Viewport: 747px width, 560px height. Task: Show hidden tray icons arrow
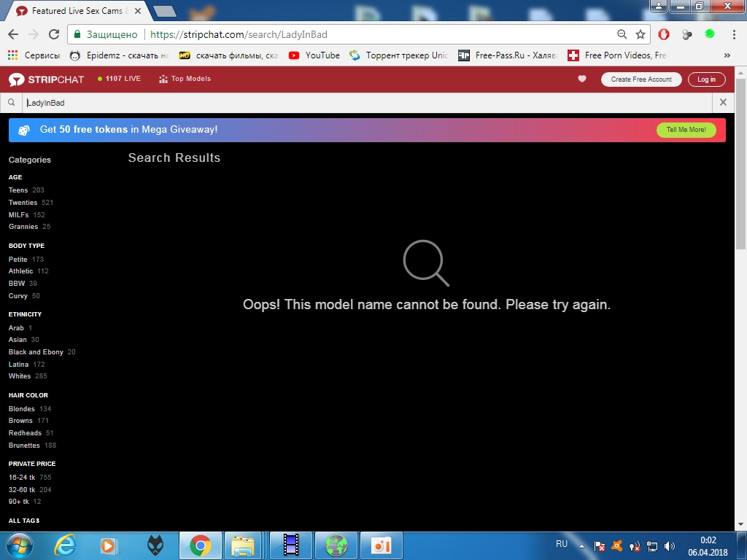pos(581,546)
